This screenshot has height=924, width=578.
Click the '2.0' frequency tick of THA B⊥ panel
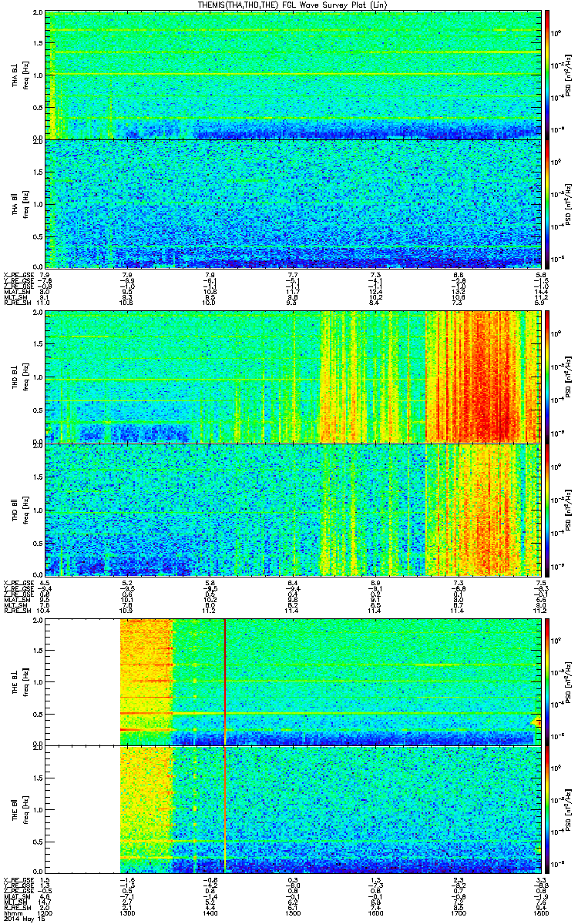tap(37, 14)
